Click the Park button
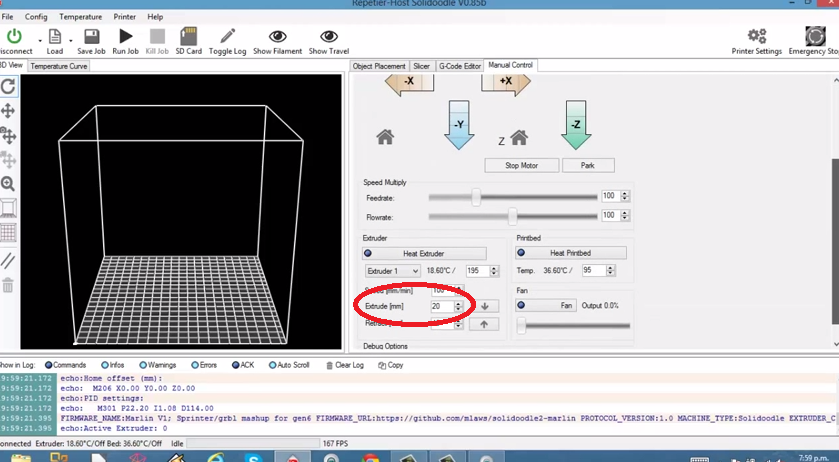 pyautogui.click(x=588, y=165)
